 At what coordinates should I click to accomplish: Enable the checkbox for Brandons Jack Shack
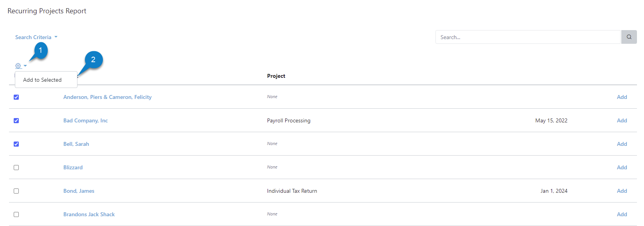pos(16,214)
